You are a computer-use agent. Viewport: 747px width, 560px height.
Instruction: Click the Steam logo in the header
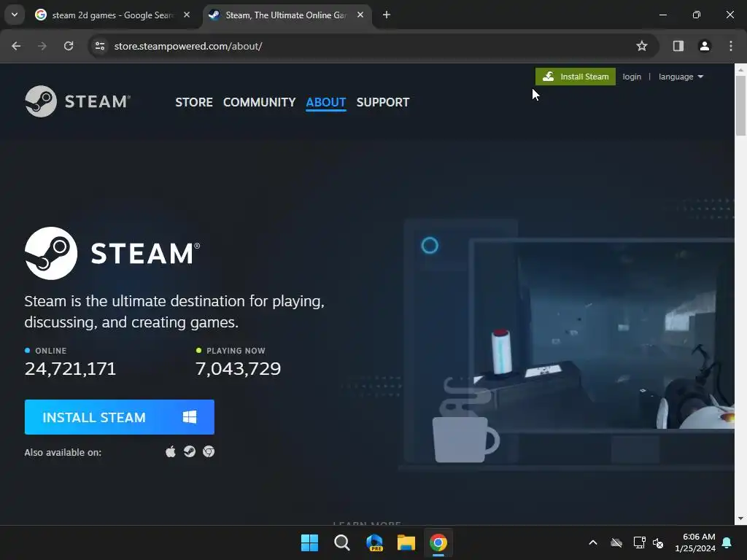click(x=77, y=101)
